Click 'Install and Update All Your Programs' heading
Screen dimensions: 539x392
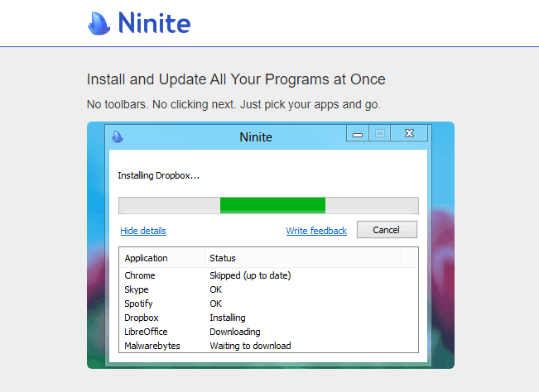pos(236,79)
